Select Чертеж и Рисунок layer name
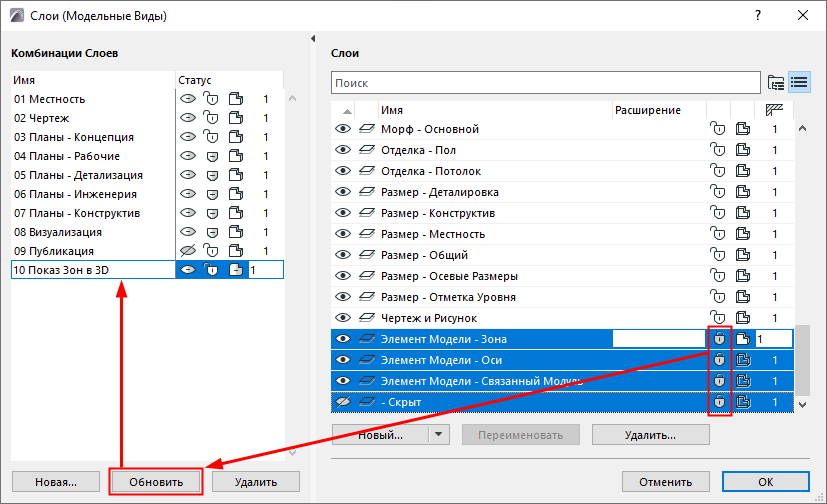 (429, 318)
